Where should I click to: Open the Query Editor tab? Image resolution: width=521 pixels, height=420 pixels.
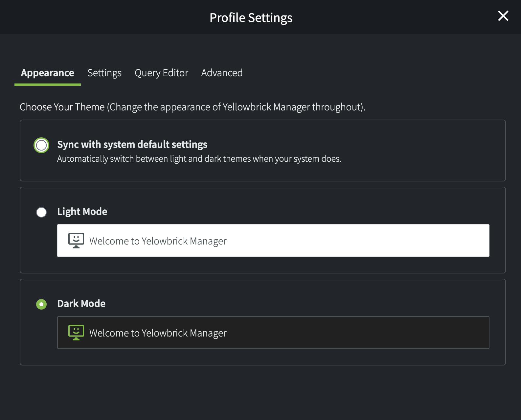pyautogui.click(x=161, y=73)
